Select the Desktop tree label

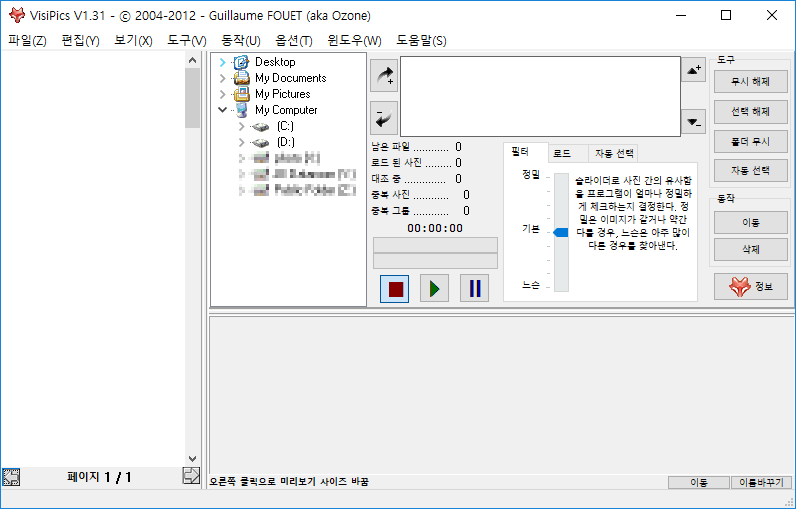(275, 62)
